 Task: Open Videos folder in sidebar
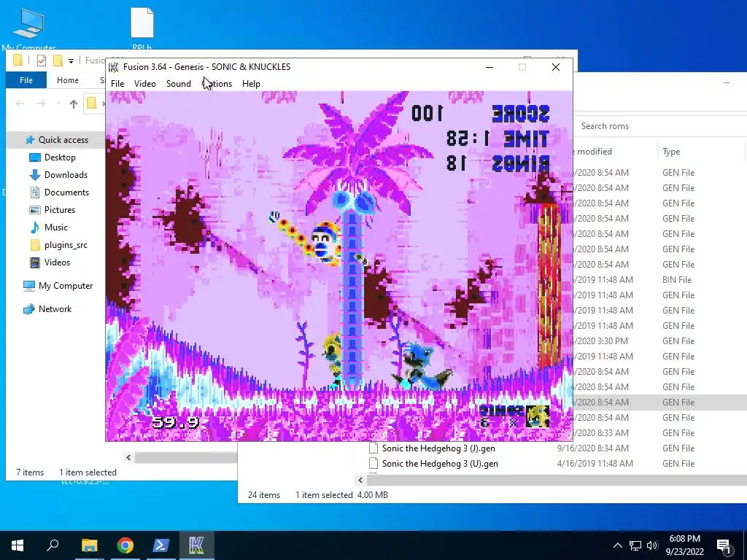(x=57, y=262)
